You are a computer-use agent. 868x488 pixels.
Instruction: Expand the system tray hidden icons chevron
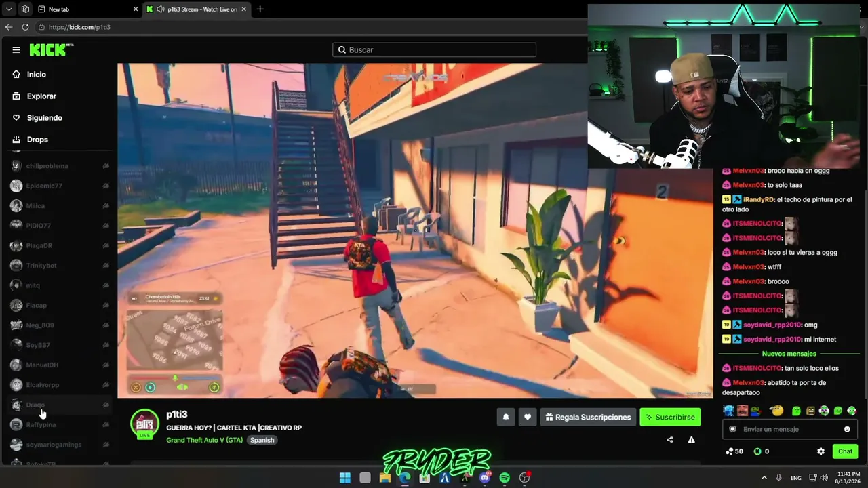click(764, 478)
